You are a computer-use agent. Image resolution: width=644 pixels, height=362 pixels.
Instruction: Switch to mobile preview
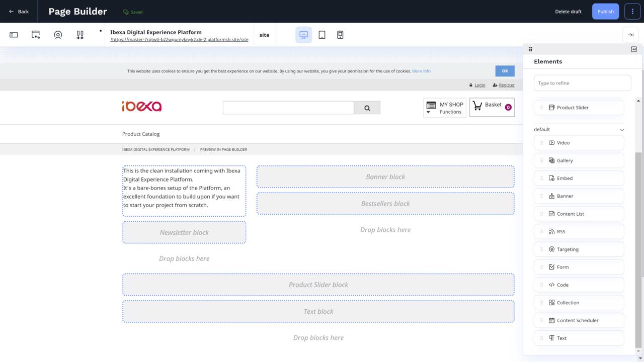point(340,35)
